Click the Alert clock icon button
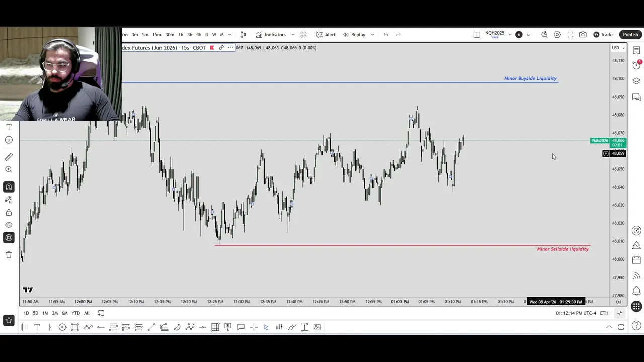 coord(326,35)
